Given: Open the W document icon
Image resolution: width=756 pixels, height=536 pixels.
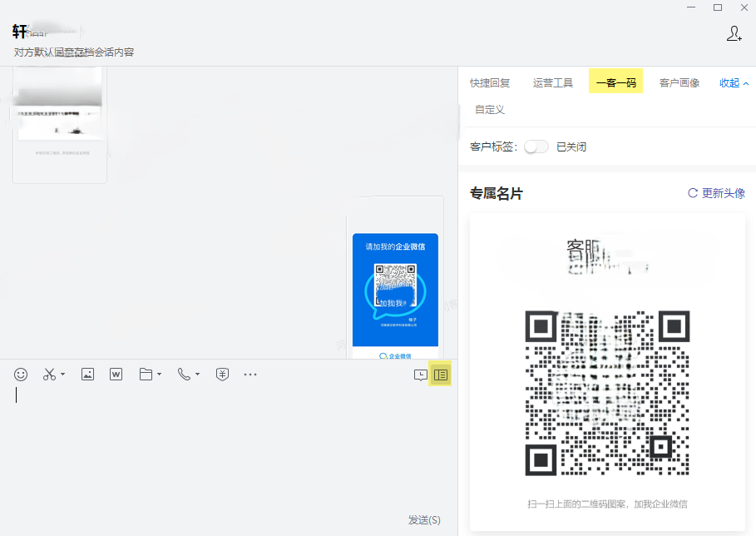Looking at the screenshot, I should click(116, 375).
